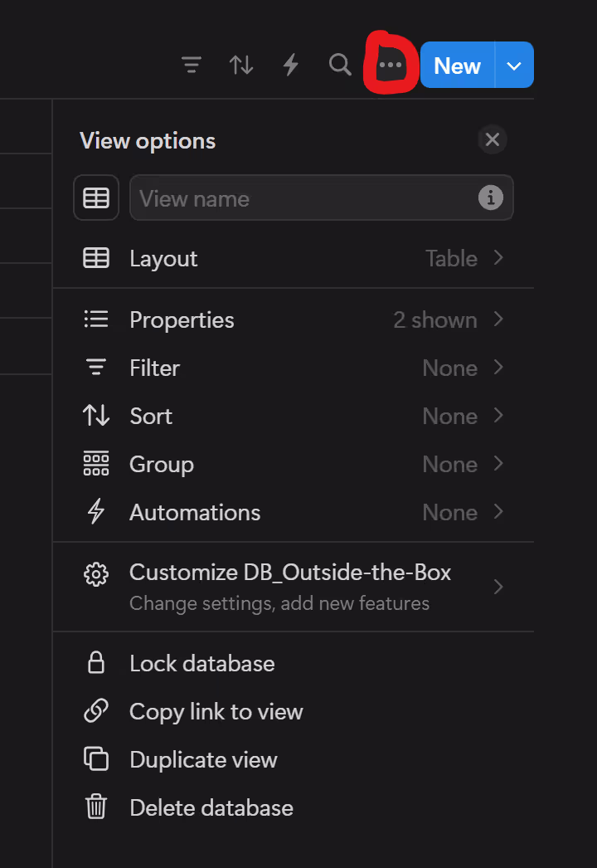This screenshot has width=597, height=868.
Task: Open automations via the lightning bolt toolbar icon
Action: [x=291, y=65]
